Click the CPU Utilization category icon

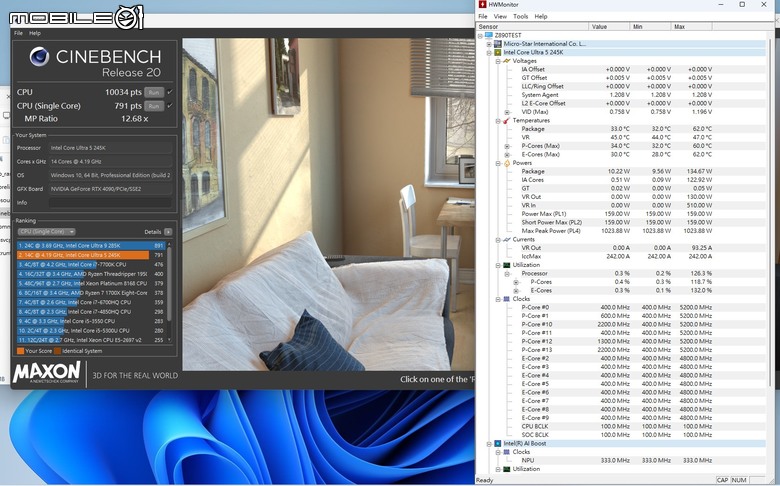pyautogui.click(x=506, y=265)
